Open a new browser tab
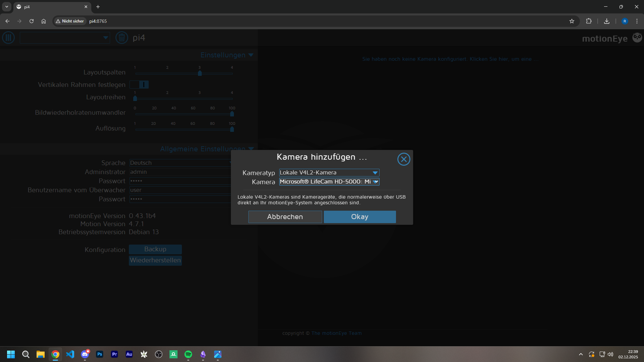Screen dimensions: 644x362 coord(98,7)
